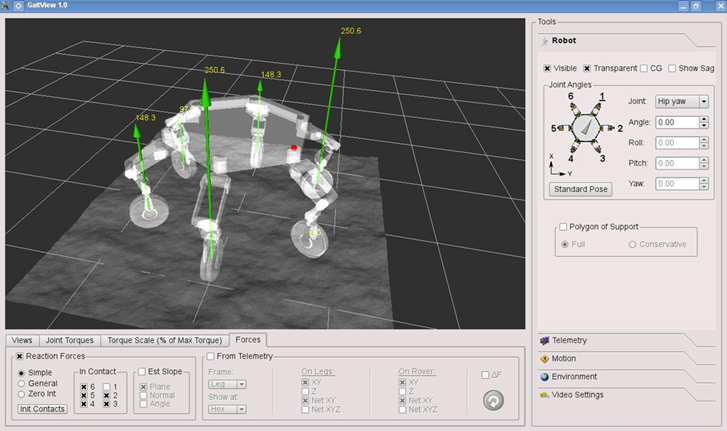This screenshot has height=431, width=727.
Task: Click the Init Contacts button
Action: click(x=42, y=409)
